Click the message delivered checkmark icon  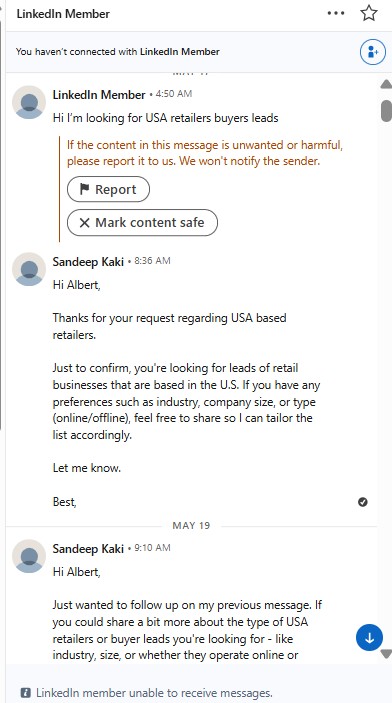(363, 502)
